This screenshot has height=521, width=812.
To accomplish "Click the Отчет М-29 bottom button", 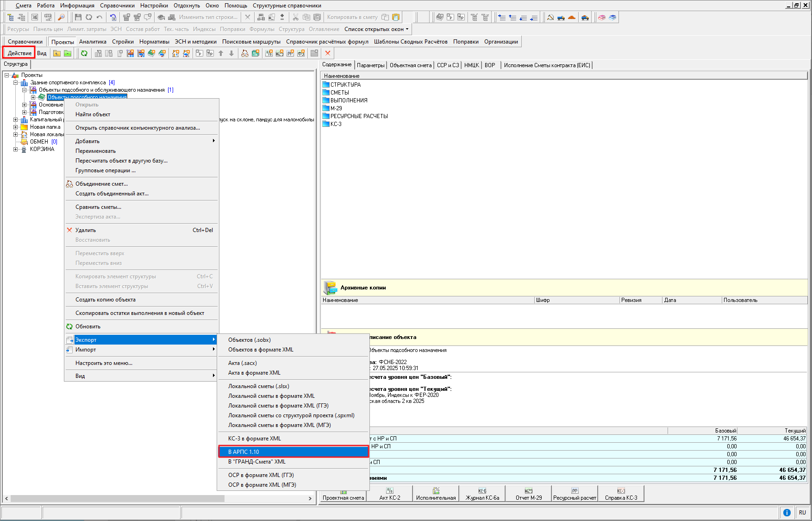I will 529,494.
